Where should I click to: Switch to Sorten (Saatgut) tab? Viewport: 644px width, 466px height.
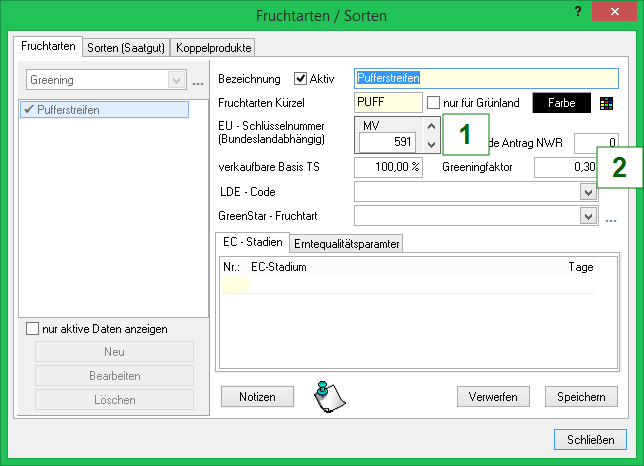[x=126, y=47]
